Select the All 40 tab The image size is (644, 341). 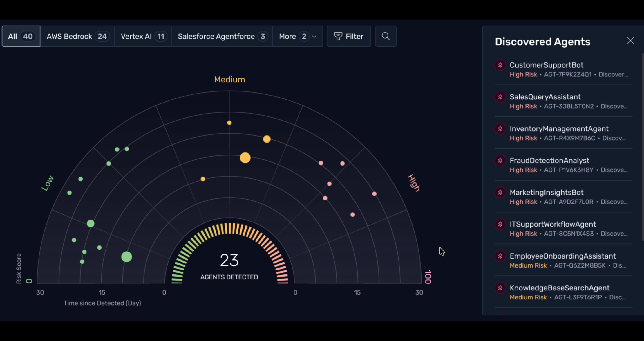tap(21, 36)
